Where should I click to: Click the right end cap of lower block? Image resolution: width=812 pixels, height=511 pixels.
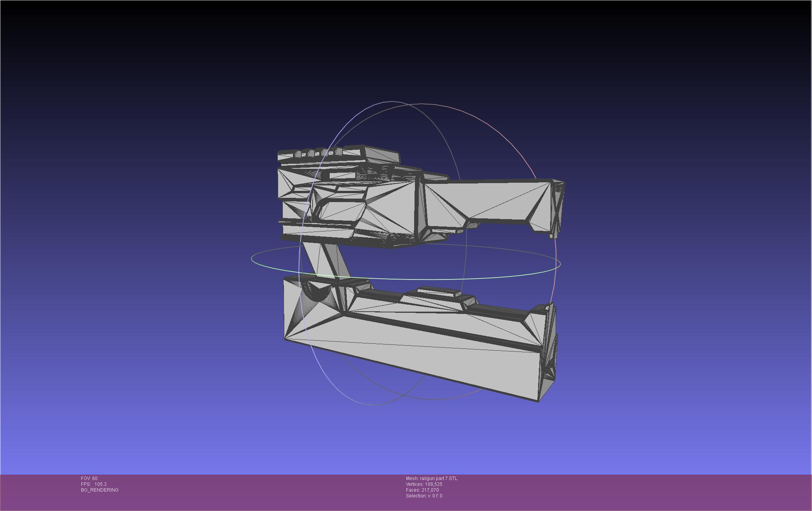(548, 352)
